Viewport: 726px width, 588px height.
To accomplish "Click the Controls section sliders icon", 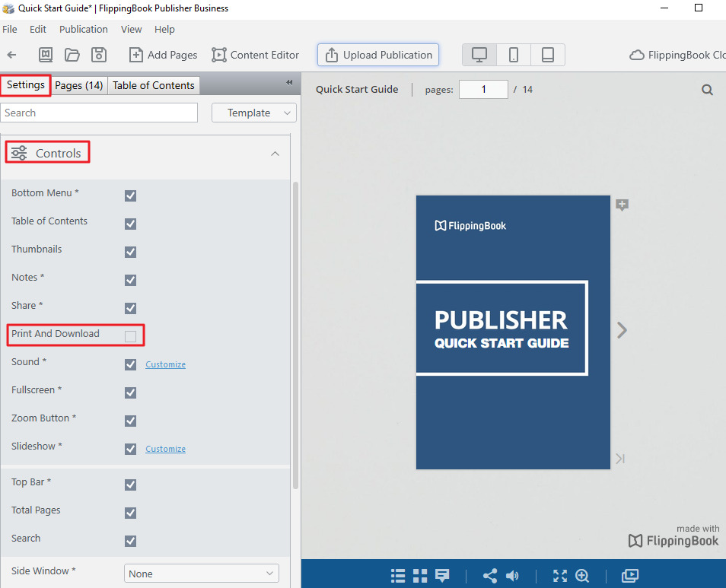I will 19,153.
